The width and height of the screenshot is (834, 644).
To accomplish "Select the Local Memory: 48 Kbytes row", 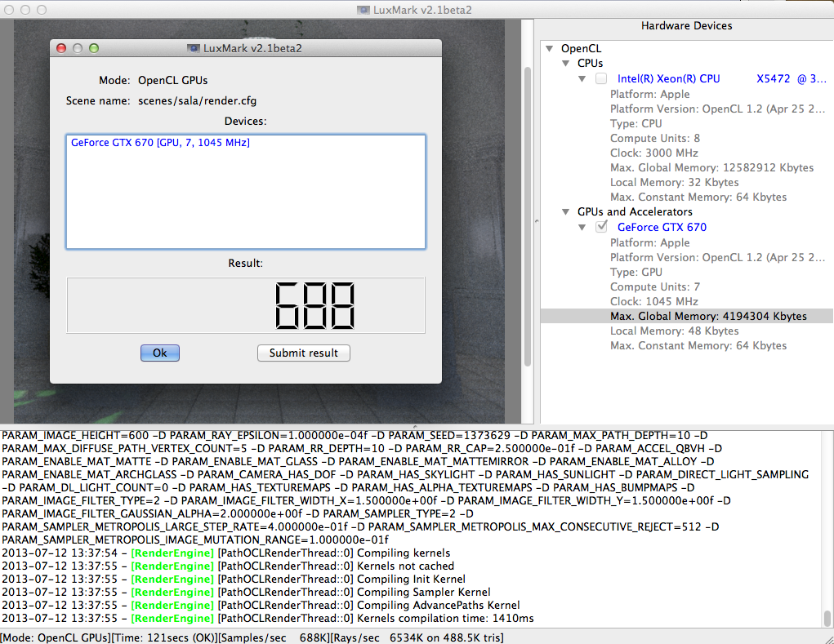I will 675,331.
